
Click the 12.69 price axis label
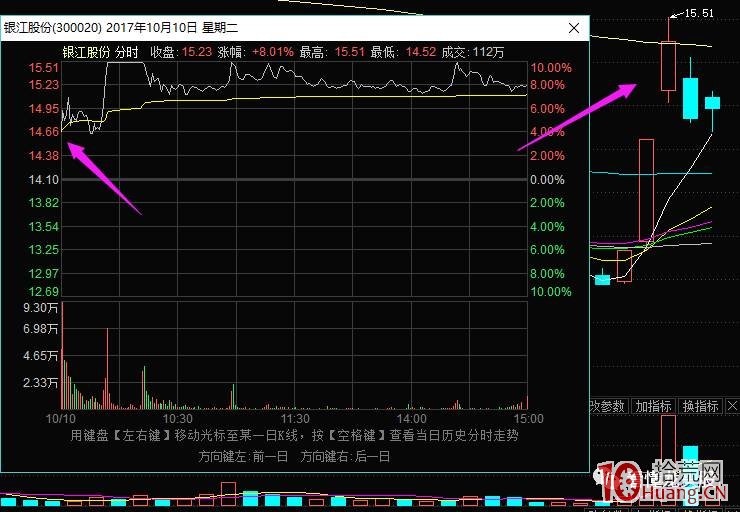click(44, 291)
